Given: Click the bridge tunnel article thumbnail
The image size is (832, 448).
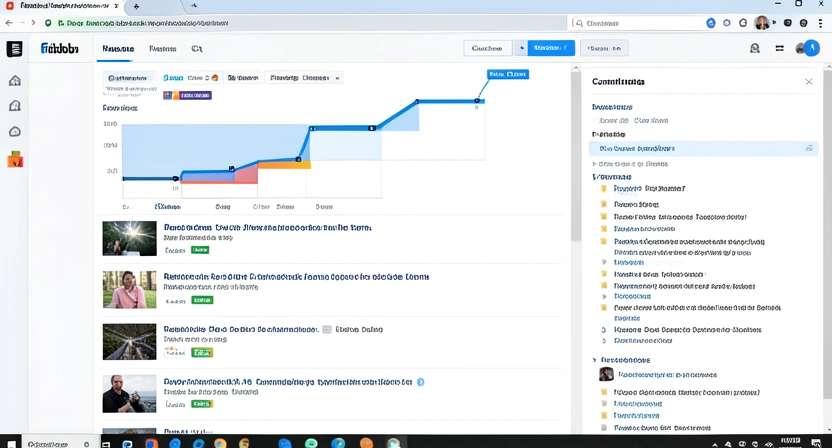Looking at the screenshot, I should 129,342.
